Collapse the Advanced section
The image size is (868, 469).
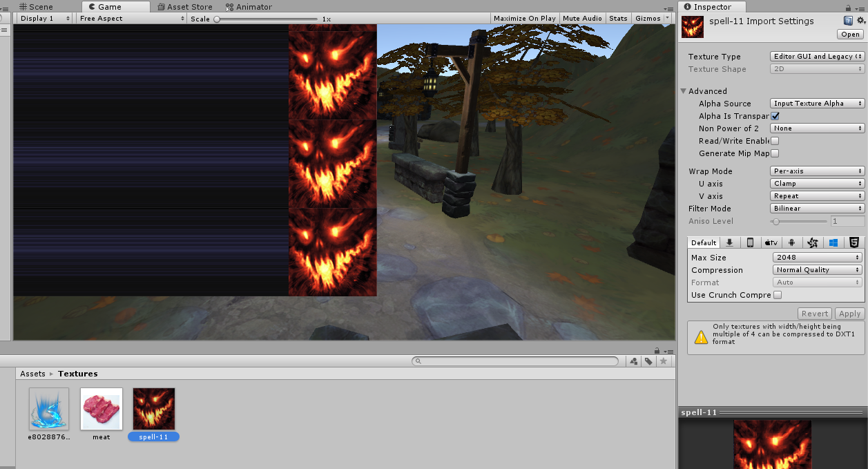click(683, 91)
